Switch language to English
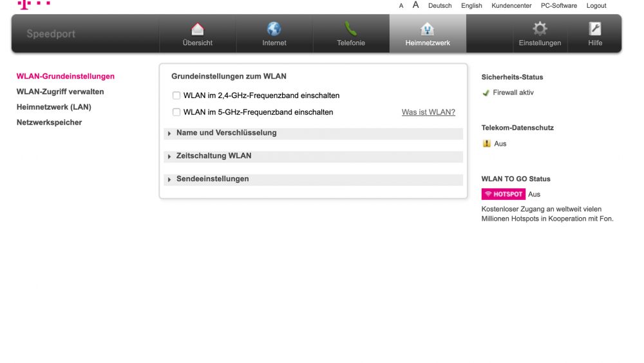The width and height of the screenshot is (644, 363). coord(471,6)
